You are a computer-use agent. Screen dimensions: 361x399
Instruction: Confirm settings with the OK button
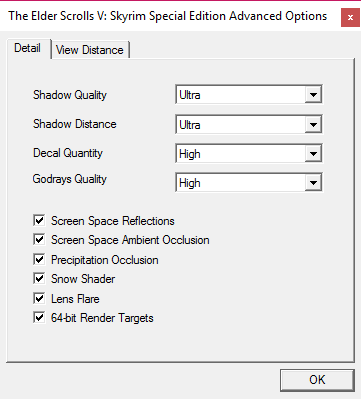(x=317, y=380)
